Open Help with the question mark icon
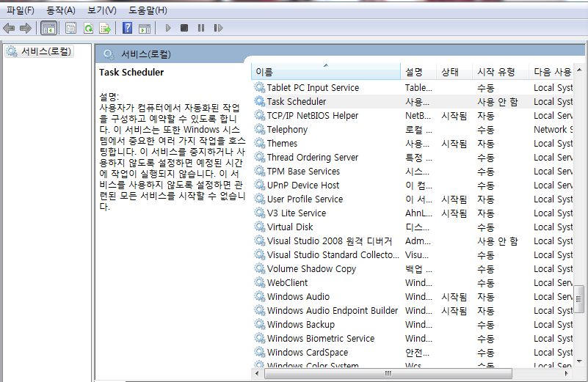The image size is (588, 382). [128, 28]
